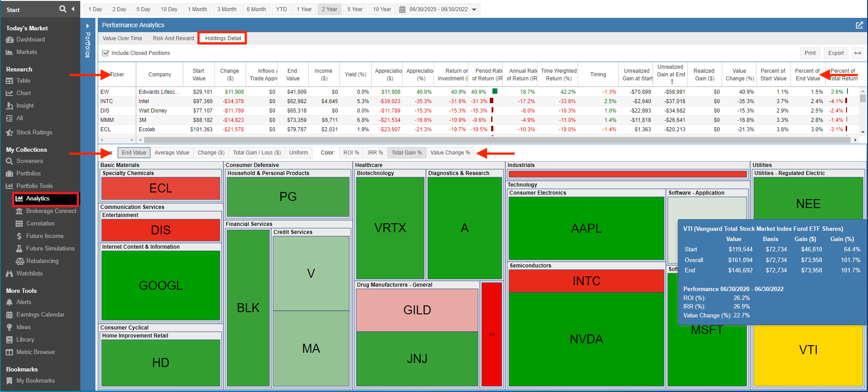
Task: Open Library book icon
Action: [x=9, y=340]
